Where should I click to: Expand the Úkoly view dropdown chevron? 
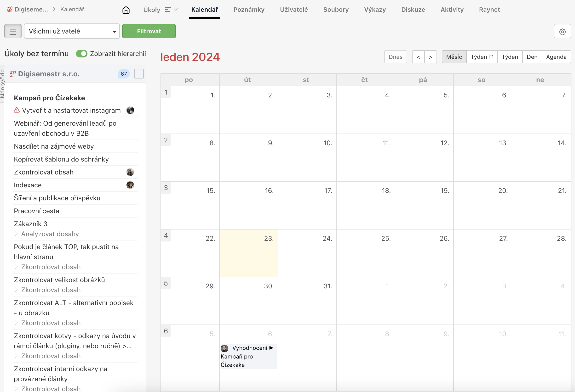(x=176, y=10)
